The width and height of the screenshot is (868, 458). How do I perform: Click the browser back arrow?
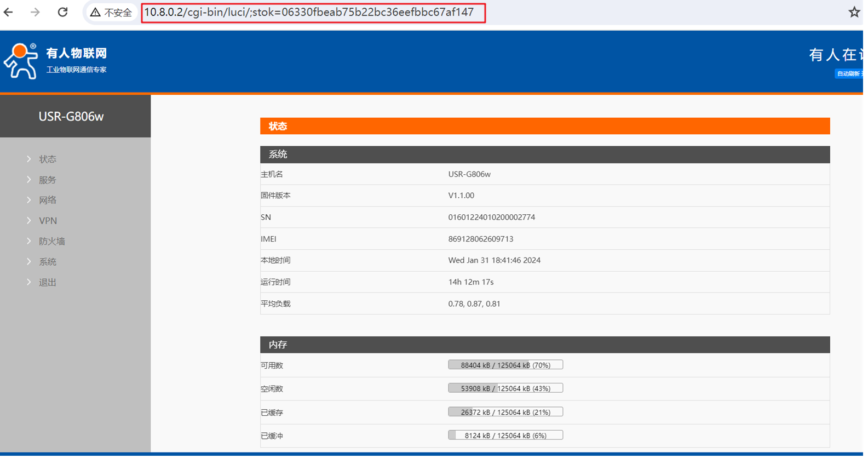(8, 12)
